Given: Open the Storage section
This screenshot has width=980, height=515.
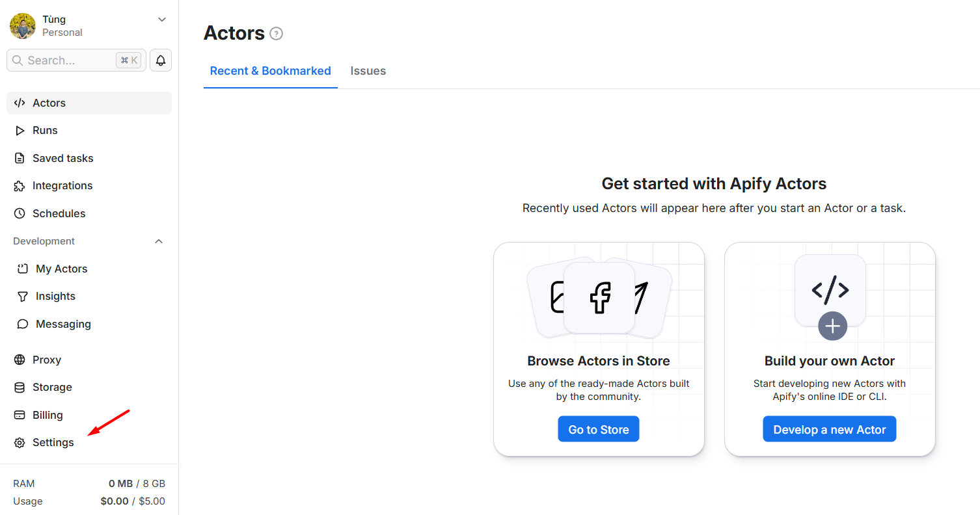Looking at the screenshot, I should point(52,387).
